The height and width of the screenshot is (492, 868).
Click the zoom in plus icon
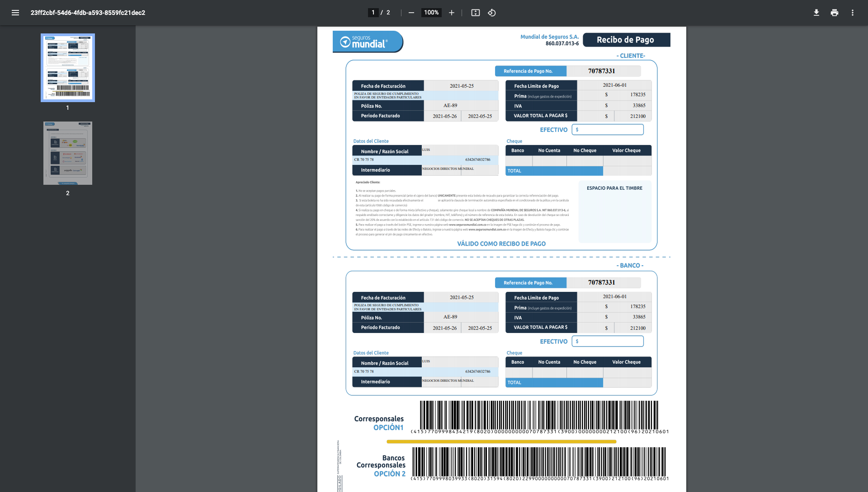[451, 13]
